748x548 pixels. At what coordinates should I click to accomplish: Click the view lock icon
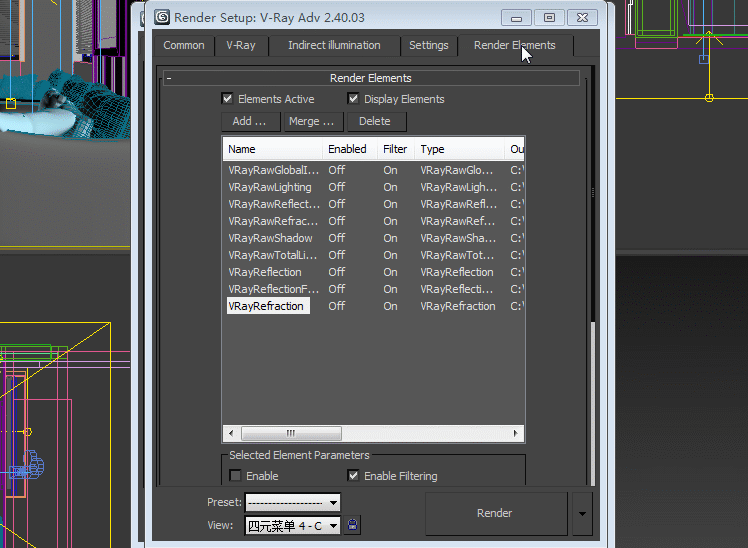coord(352,525)
